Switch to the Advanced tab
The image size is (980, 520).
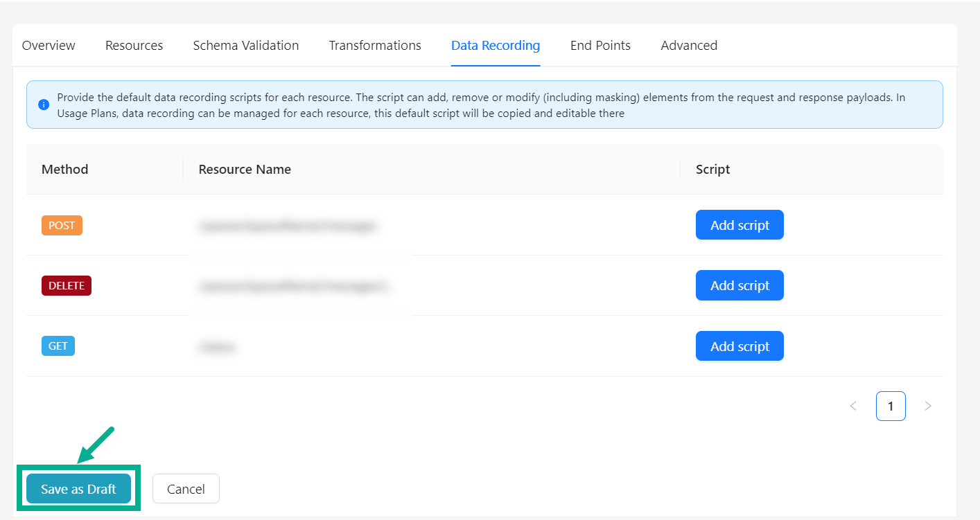[689, 46]
